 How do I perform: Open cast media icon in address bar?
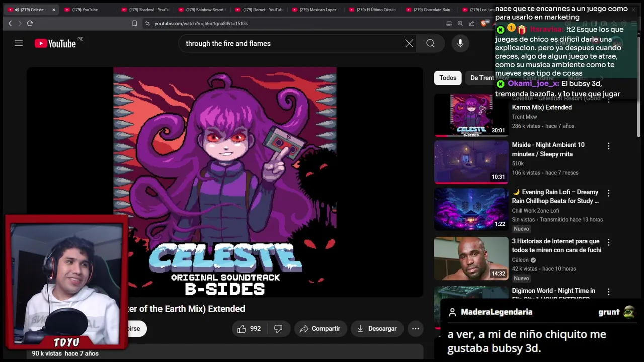449,23
